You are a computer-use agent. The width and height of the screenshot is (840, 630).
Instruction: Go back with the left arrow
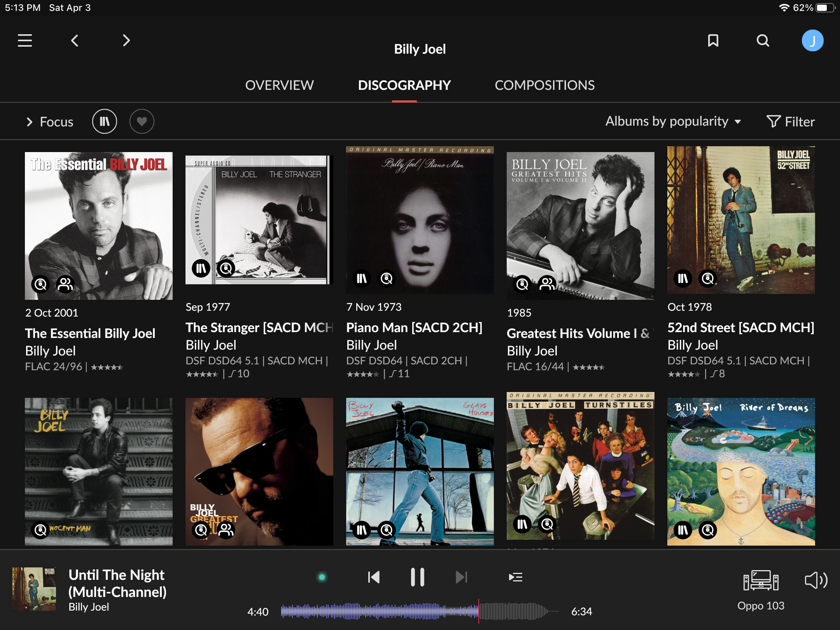tap(75, 40)
